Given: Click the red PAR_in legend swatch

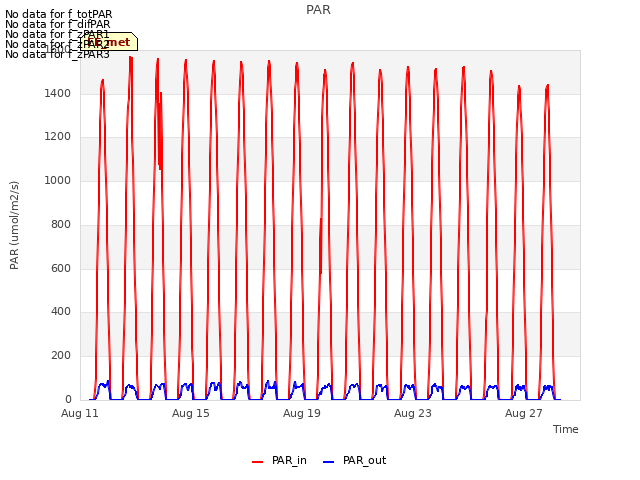Looking at the screenshot, I should coord(258,462).
